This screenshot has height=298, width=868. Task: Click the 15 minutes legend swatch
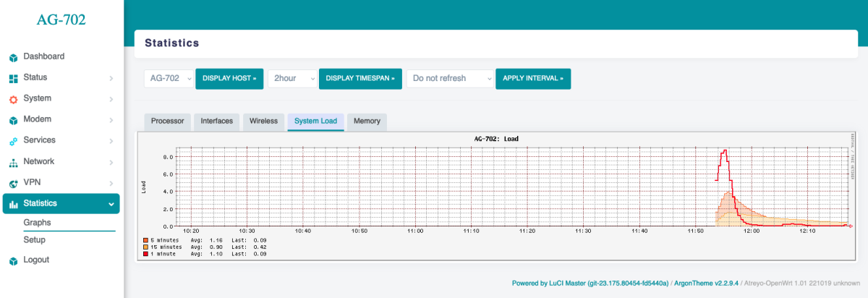point(145,247)
